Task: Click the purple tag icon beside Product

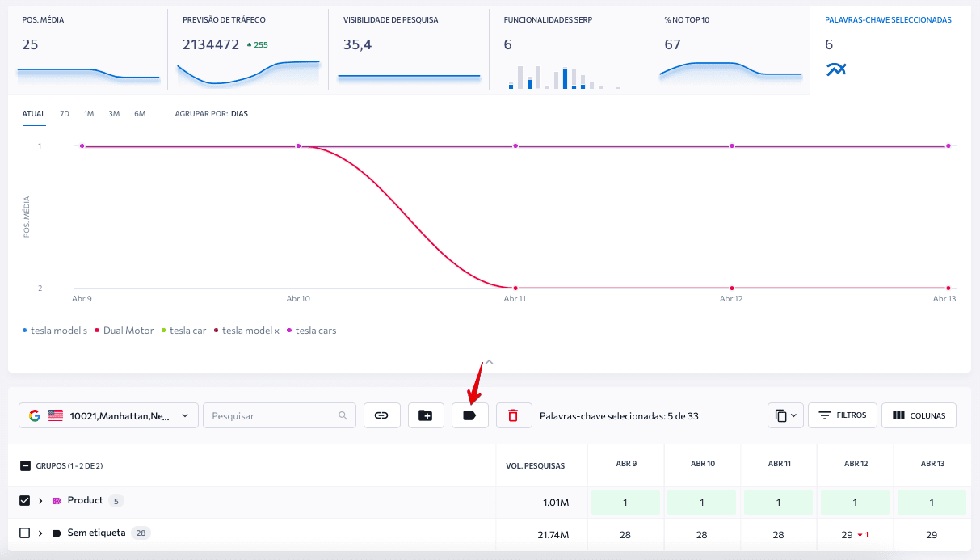Action: [57, 501]
